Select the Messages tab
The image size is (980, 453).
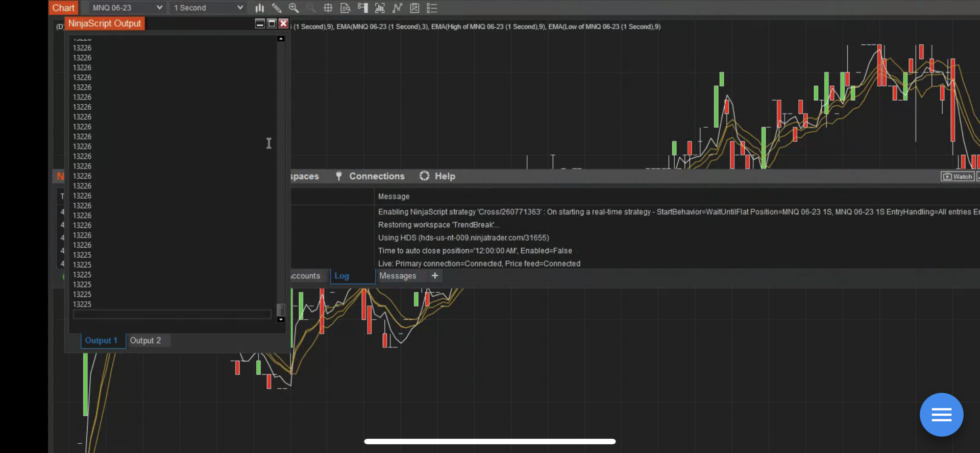398,276
